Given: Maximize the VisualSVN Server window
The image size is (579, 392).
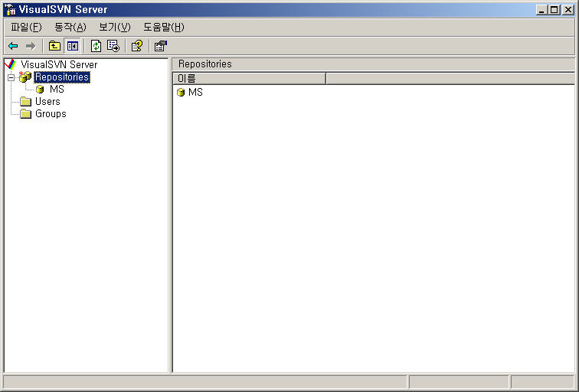Looking at the screenshot, I should 554,10.
